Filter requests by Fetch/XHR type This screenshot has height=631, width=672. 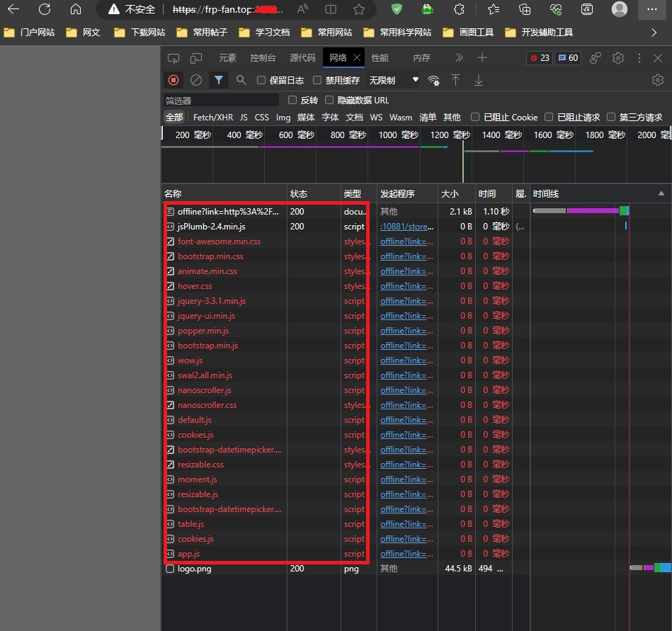(x=212, y=117)
